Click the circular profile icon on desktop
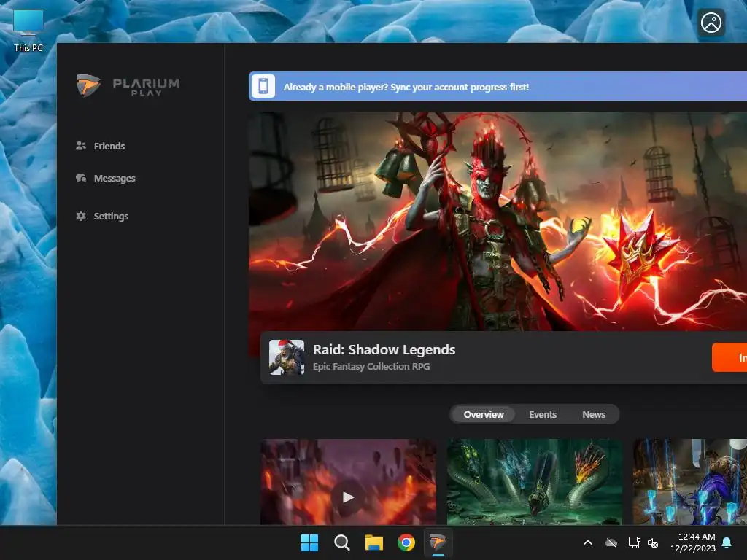747x560 pixels. [711, 23]
